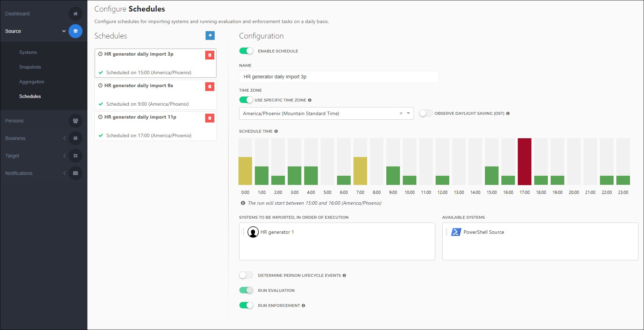The width and height of the screenshot is (644, 330).
Task: Click info icon next to Use Specific Time Zone
Action: (x=309, y=100)
